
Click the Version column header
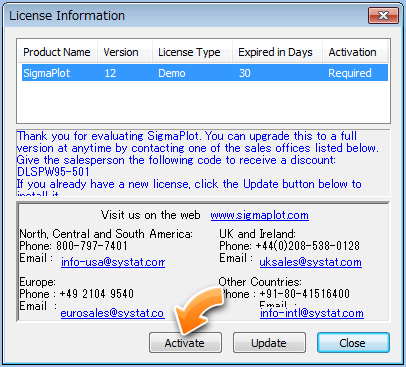pos(125,52)
